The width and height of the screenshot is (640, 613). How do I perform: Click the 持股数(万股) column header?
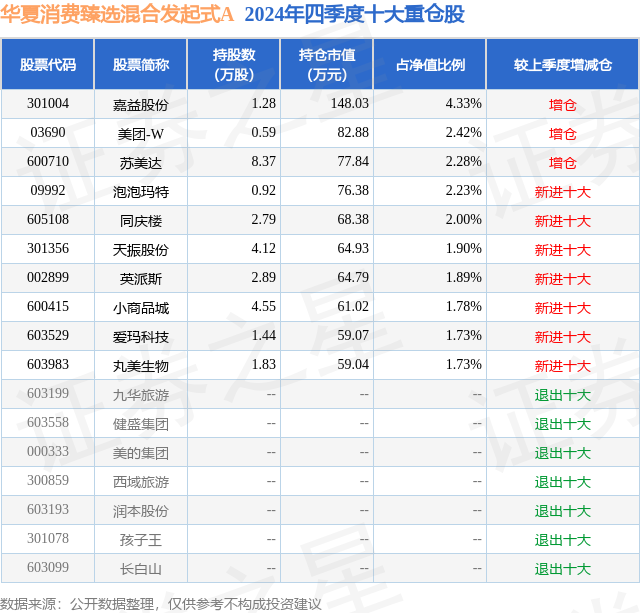[234, 64]
